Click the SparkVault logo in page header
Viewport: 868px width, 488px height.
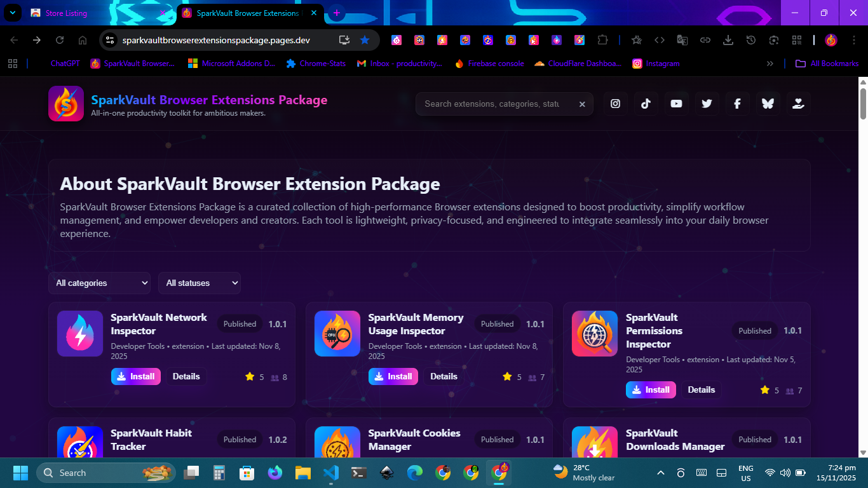[x=66, y=104]
